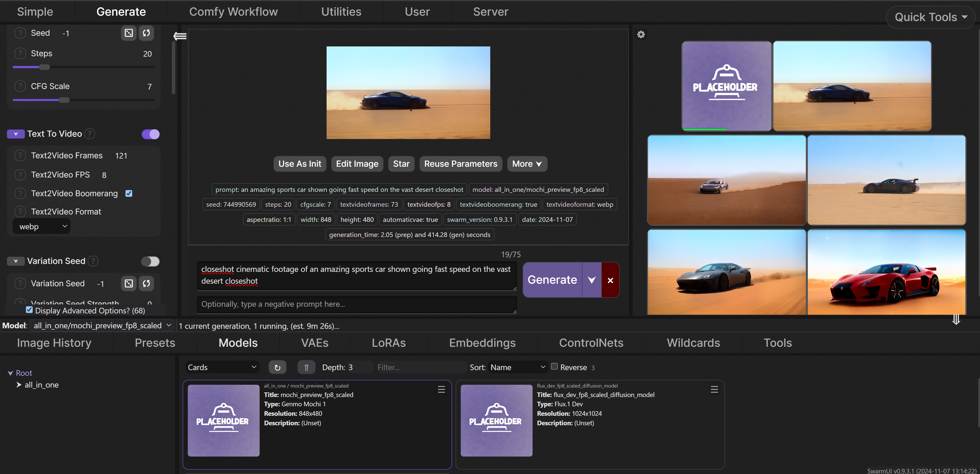Screen dimensions: 980x474
Task: Open the Text2Video Format webp dropdown
Action: 42,226
